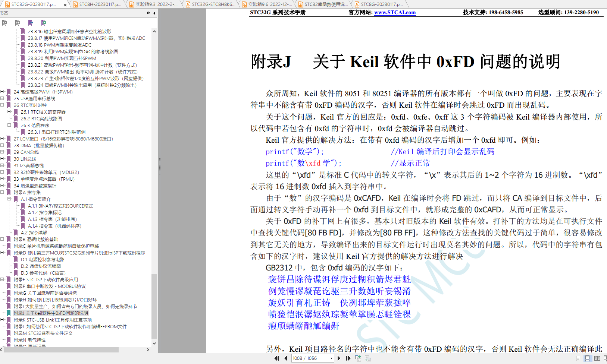The height and width of the screenshot is (364, 607).
Task: Click the bookmarks panel horizontal scrollbar
Action: 61,349
